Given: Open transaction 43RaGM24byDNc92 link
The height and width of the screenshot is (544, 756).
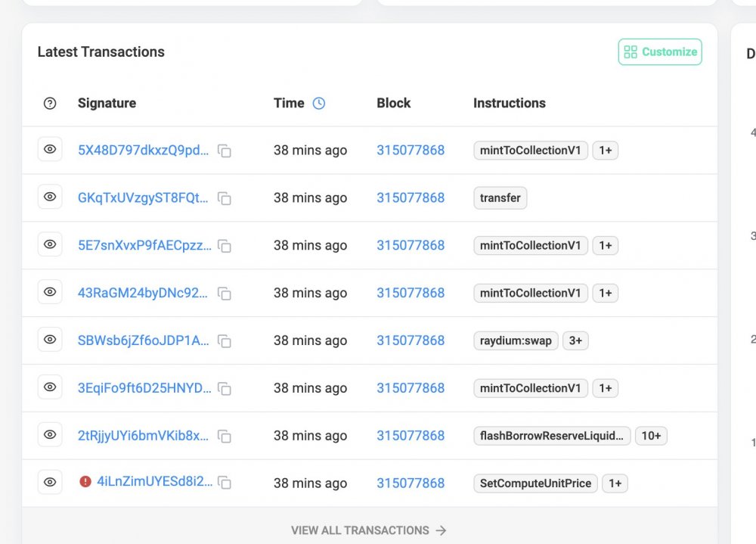Looking at the screenshot, I should pyautogui.click(x=143, y=293).
